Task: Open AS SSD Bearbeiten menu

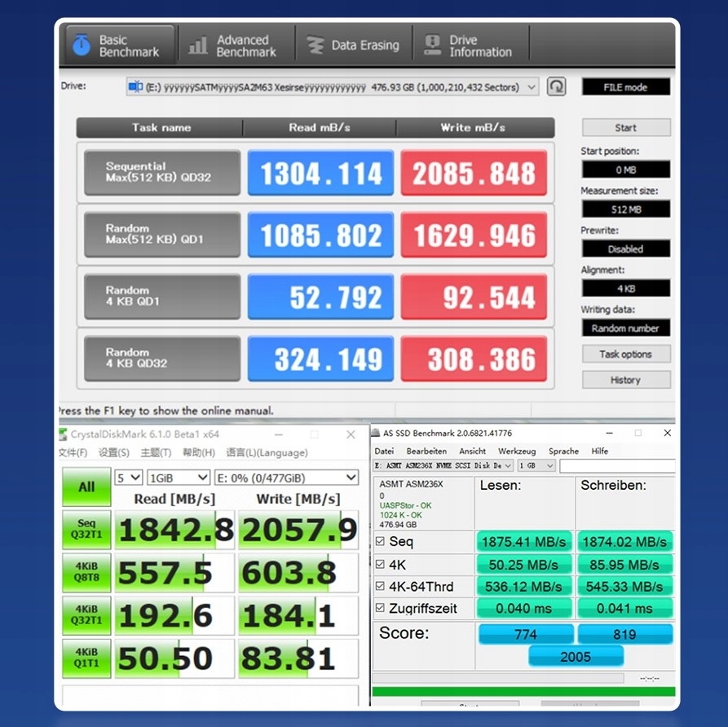Action: [426, 451]
